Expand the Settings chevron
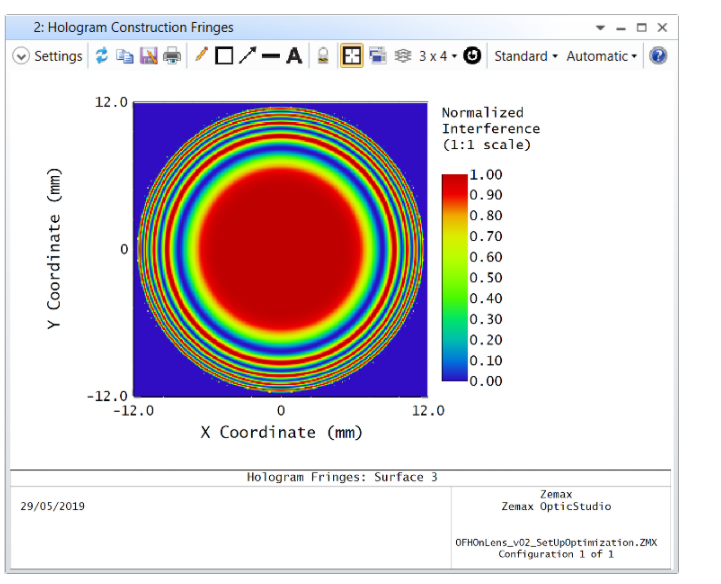The width and height of the screenshot is (721, 584). (x=21, y=56)
